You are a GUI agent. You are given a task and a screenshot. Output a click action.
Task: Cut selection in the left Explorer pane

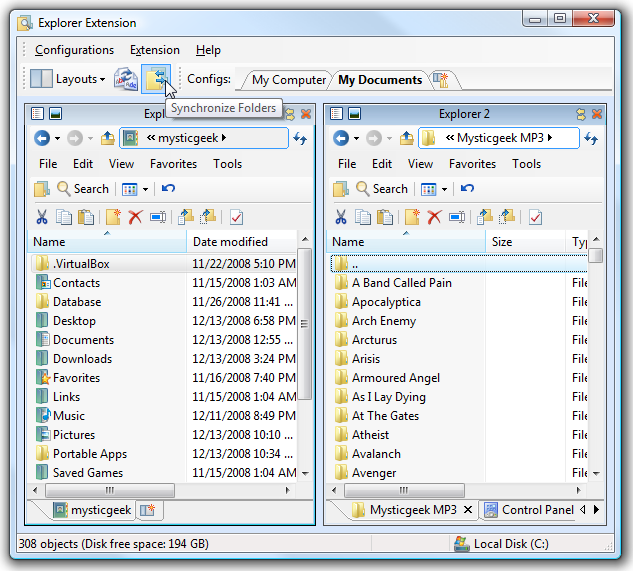tap(42, 217)
